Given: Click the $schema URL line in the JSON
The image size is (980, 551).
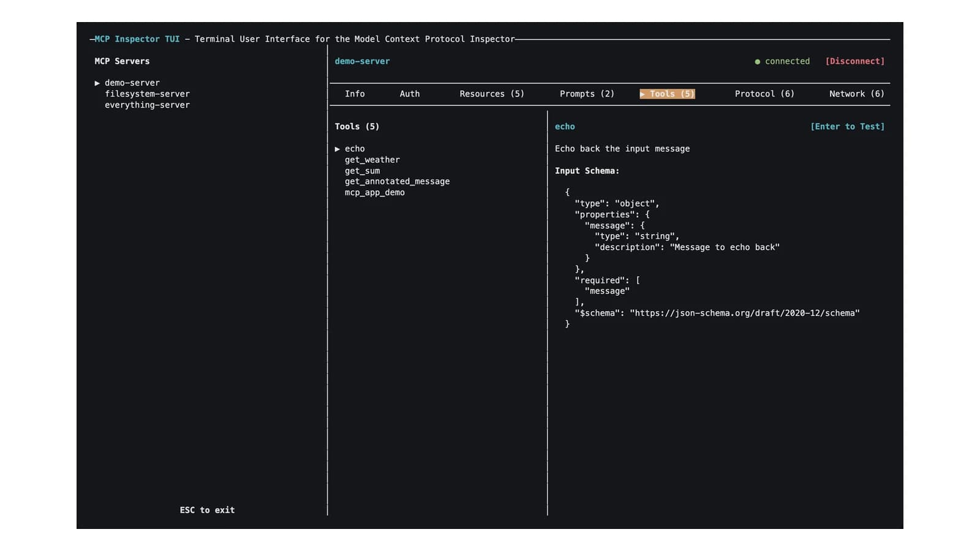Looking at the screenshot, I should (x=717, y=313).
